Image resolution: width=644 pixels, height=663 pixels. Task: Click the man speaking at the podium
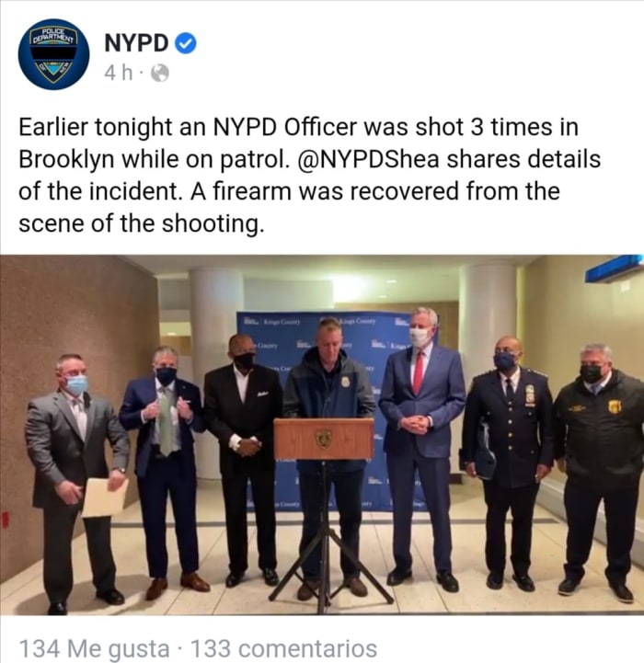[x=328, y=454]
